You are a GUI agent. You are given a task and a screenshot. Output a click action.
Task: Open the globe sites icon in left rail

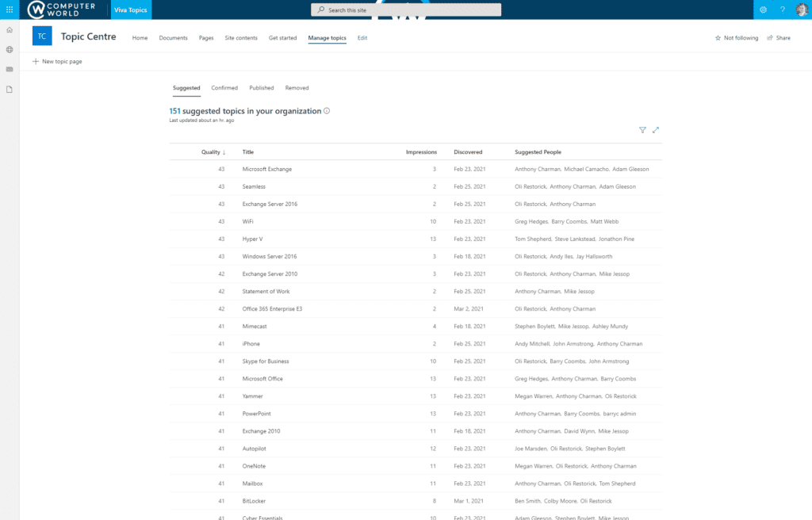(x=10, y=50)
